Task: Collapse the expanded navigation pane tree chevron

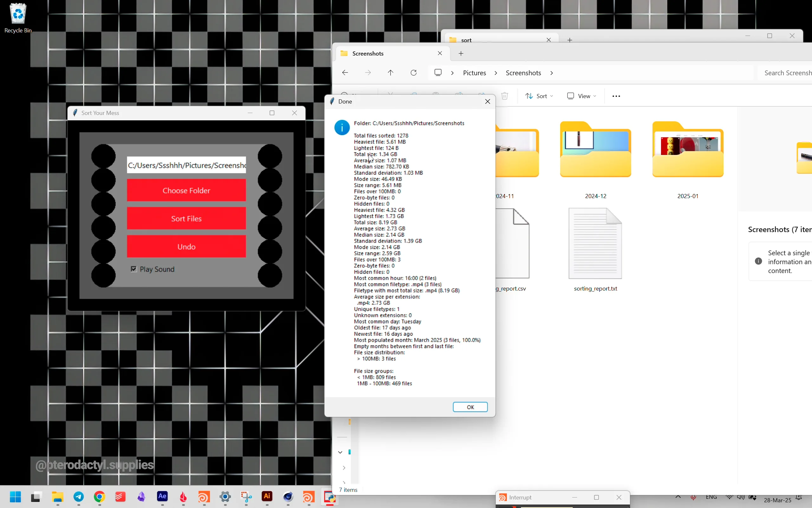Action: [x=340, y=452]
